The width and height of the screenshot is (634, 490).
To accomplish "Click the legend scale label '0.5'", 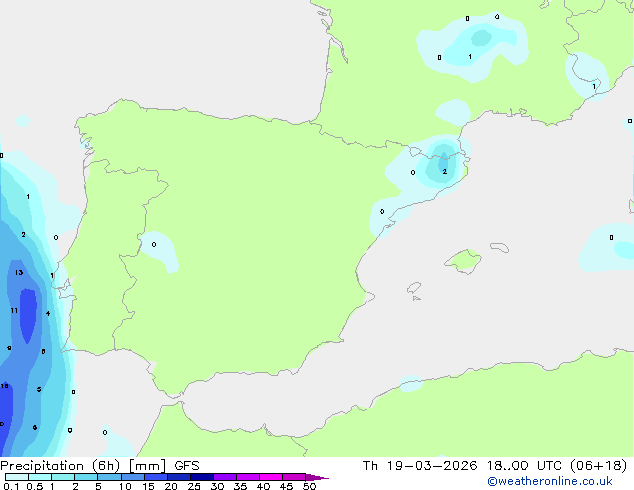I will pyautogui.click(x=35, y=486).
